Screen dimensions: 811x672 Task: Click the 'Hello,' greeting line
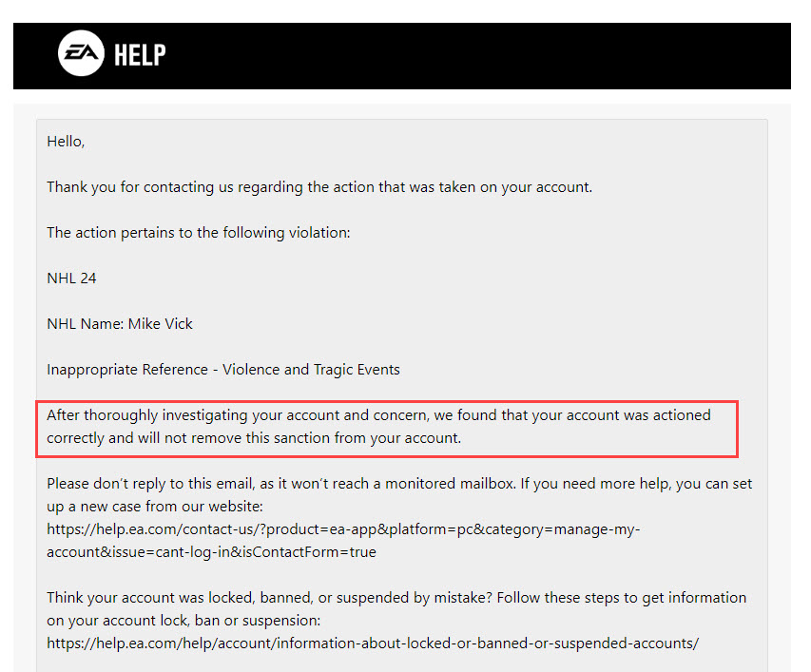[x=66, y=142]
